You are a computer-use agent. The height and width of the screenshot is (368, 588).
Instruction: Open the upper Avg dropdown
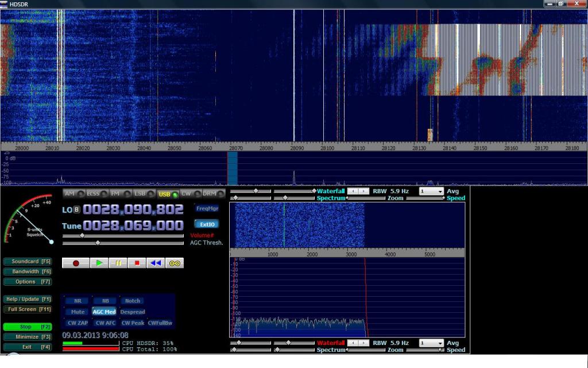(x=431, y=191)
